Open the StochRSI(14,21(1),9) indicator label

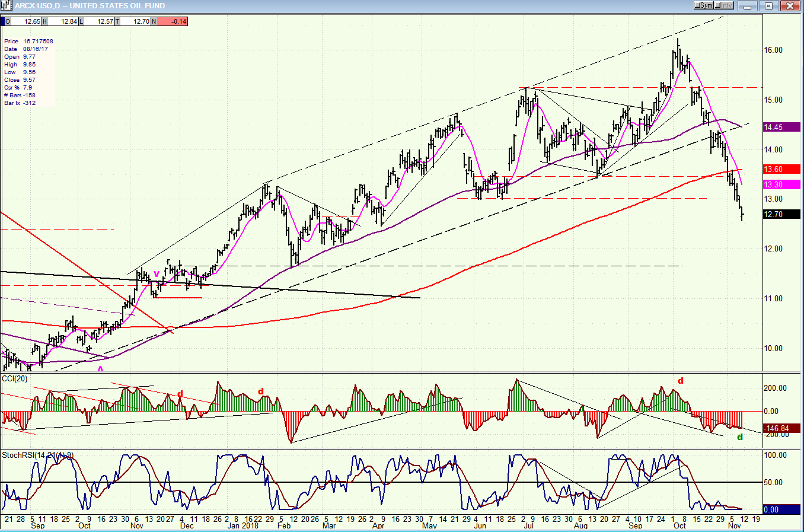[x=38, y=455]
